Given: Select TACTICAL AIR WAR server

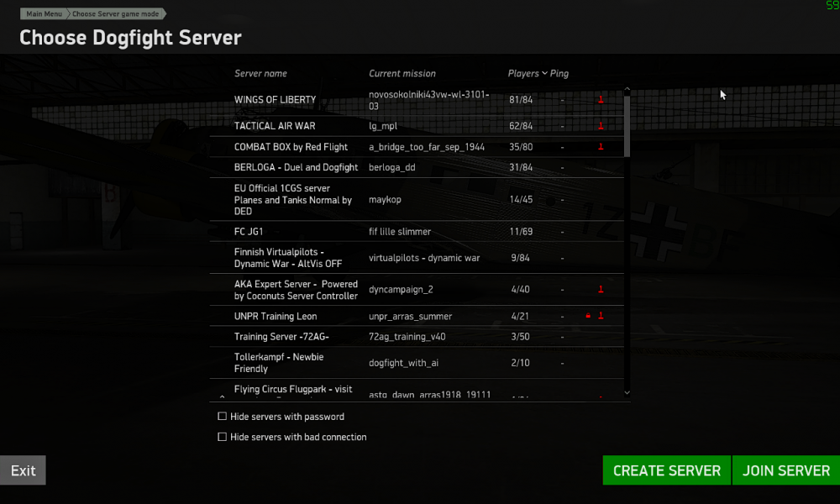Looking at the screenshot, I should pyautogui.click(x=417, y=126).
